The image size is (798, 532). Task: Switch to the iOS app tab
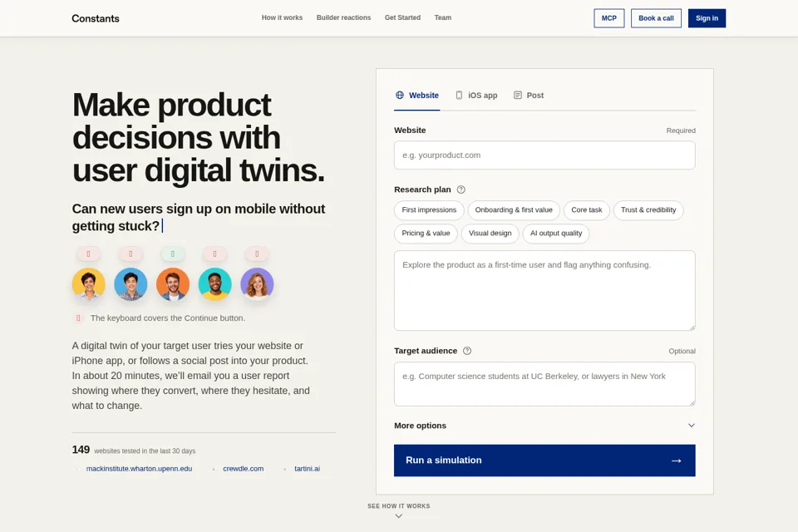coord(476,96)
